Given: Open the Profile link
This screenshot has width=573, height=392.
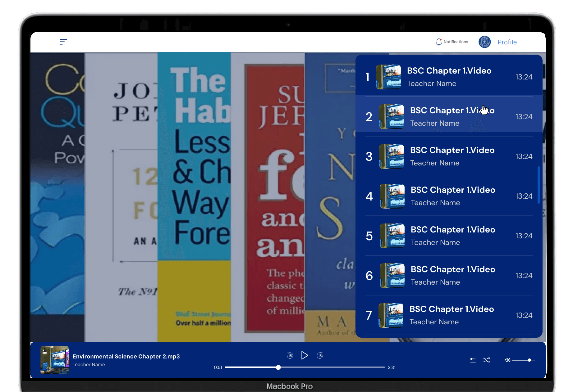Looking at the screenshot, I should (x=507, y=42).
